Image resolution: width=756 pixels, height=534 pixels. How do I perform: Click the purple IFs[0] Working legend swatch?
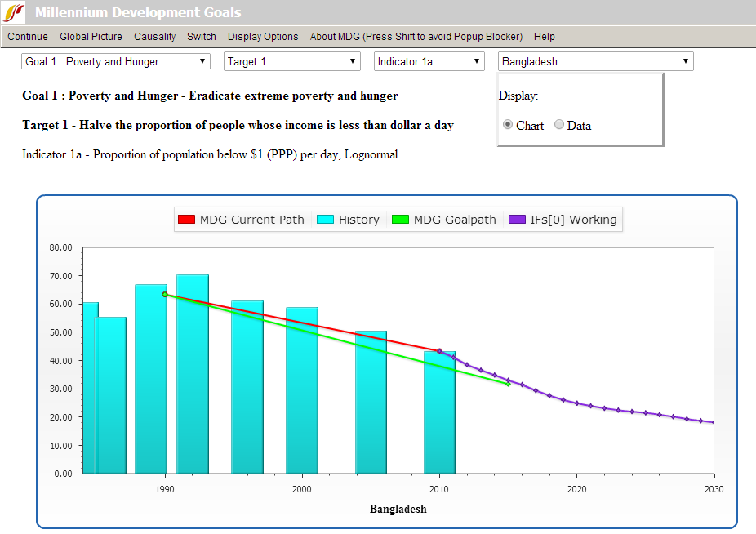[x=518, y=220]
